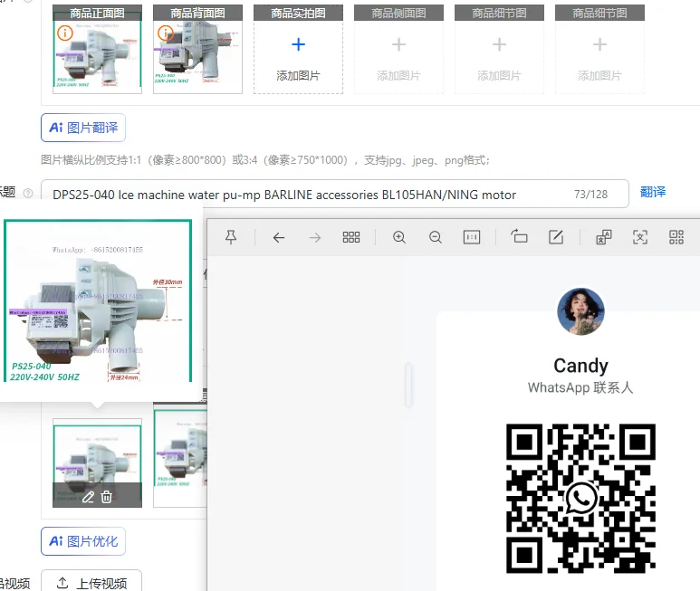Rotate the image in the viewer

[x=519, y=236]
